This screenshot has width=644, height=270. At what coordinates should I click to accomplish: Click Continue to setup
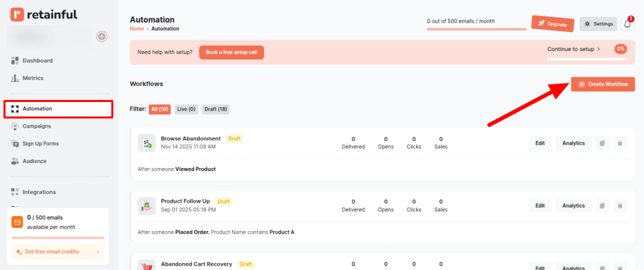point(574,49)
